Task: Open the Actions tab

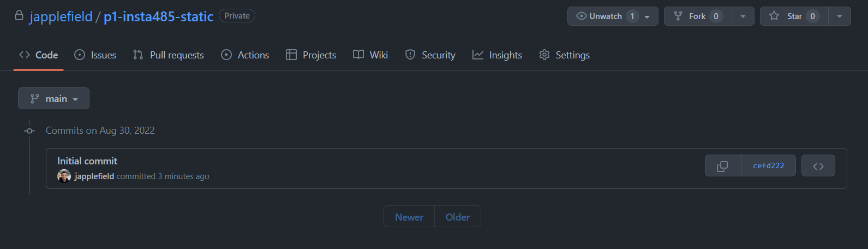Action: 245,55
